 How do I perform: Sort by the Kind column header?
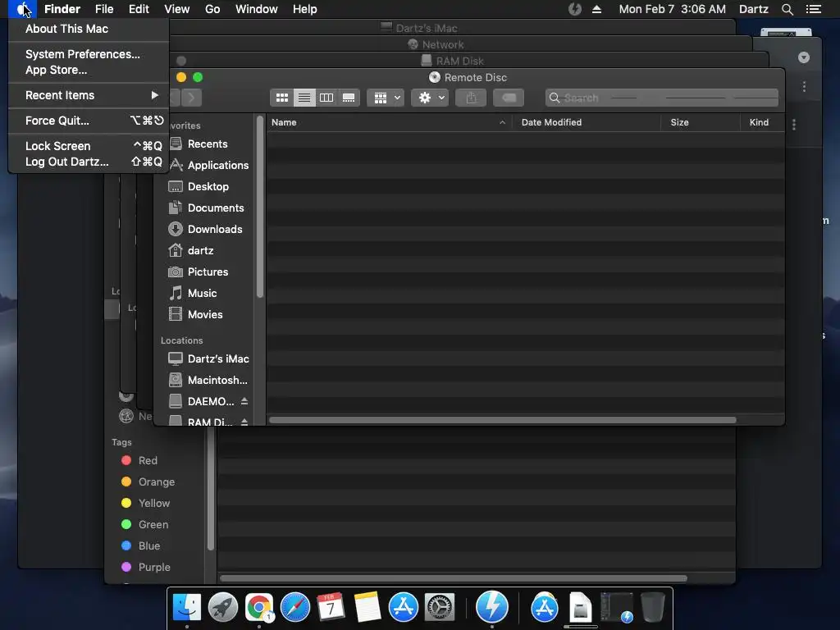click(762, 123)
